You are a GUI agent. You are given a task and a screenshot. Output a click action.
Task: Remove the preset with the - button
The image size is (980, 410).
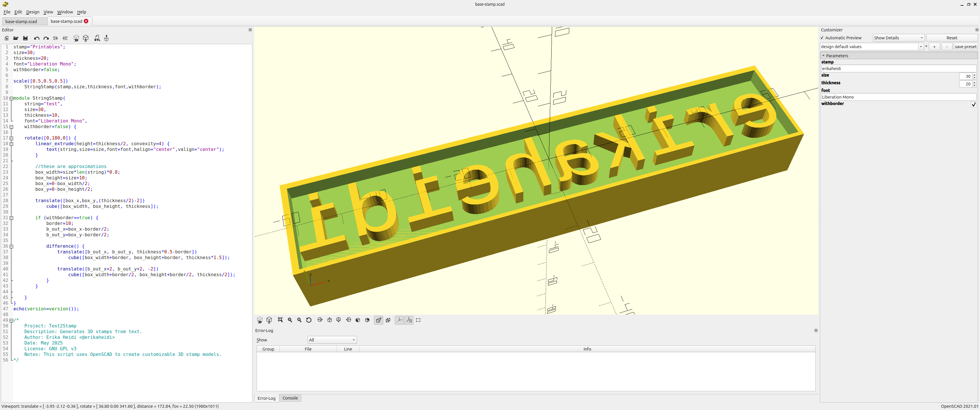coord(947,46)
